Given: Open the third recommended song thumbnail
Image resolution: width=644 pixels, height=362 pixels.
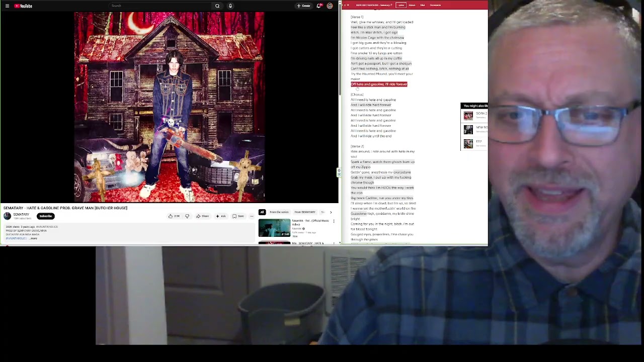Looking at the screenshot, I should pos(468,143).
